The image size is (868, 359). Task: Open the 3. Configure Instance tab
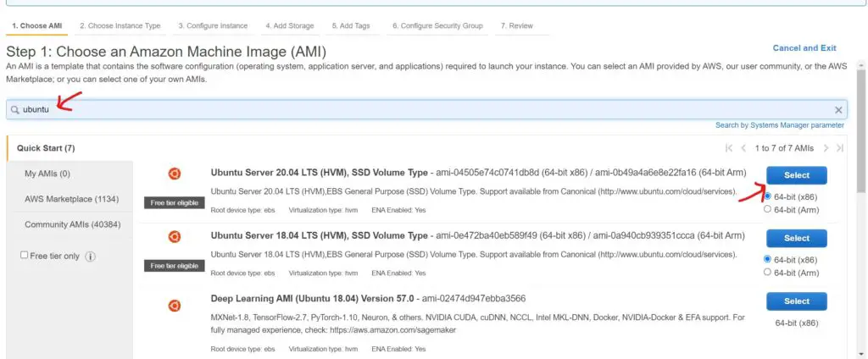213,26
